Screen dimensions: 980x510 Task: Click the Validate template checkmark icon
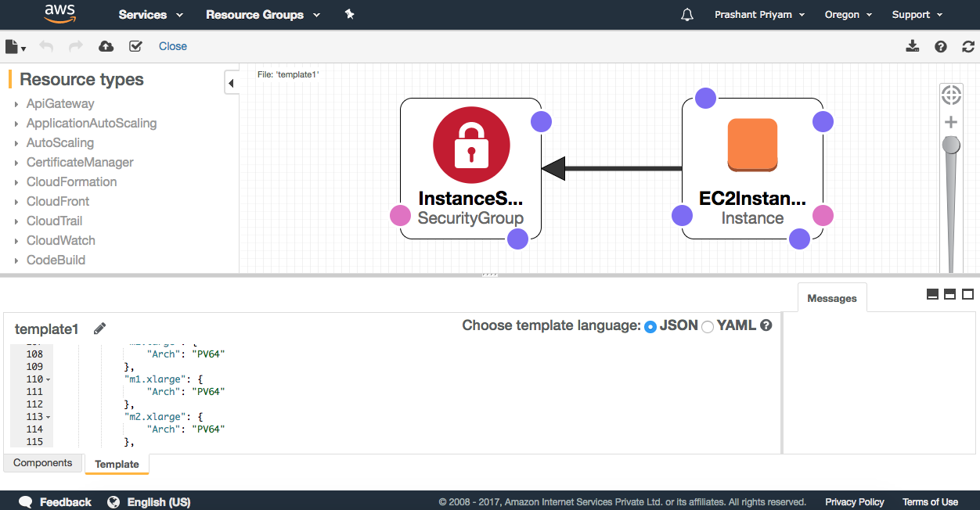point(135,46)
